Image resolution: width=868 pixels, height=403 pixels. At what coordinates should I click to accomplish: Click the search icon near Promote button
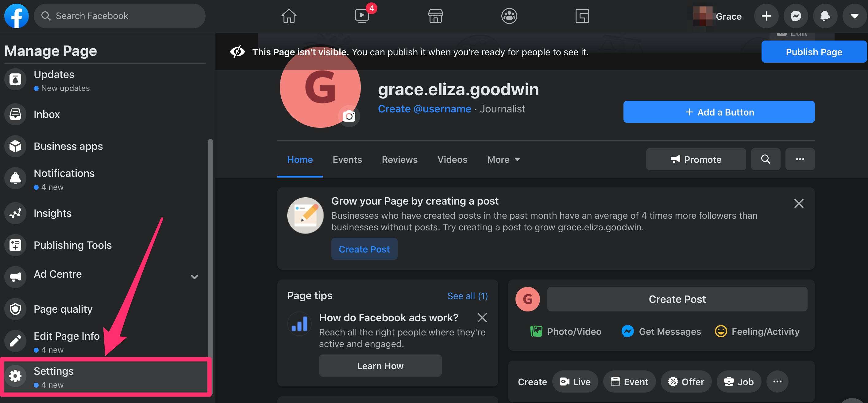pyautogui.click(x=766, y=159)
